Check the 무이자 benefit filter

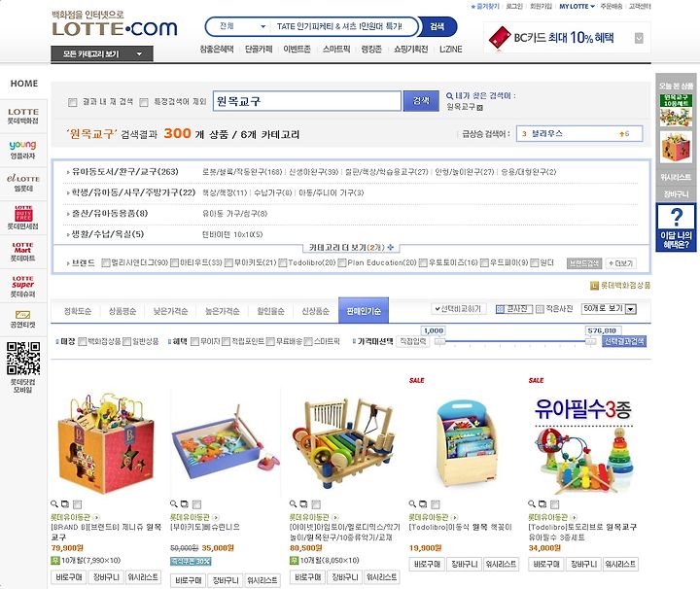194,341
